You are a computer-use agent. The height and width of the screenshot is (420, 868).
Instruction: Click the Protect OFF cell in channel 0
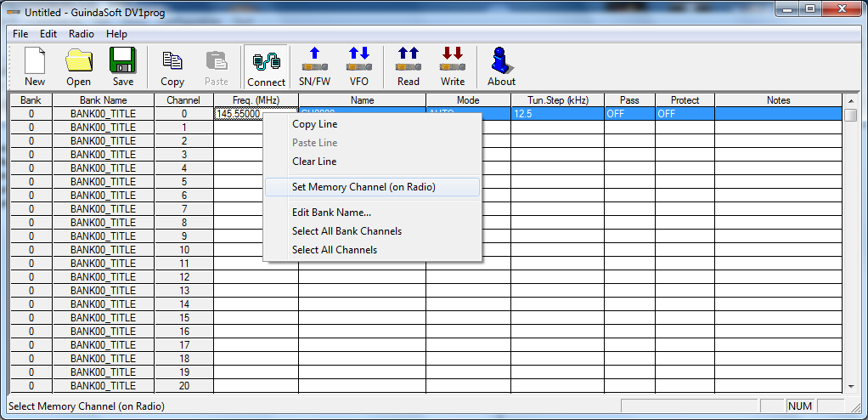(x=685, y=114)
